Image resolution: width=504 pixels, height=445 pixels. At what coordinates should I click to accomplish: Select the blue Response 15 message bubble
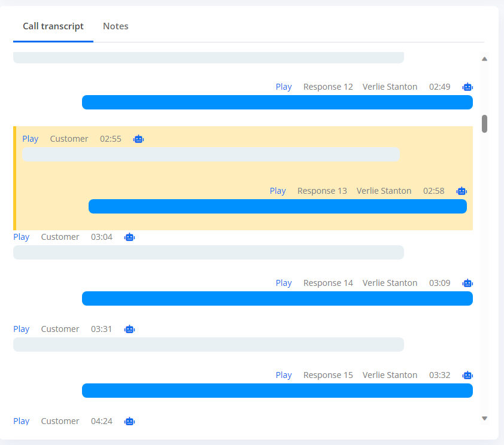pyautogui.click(x=277, y=391)
